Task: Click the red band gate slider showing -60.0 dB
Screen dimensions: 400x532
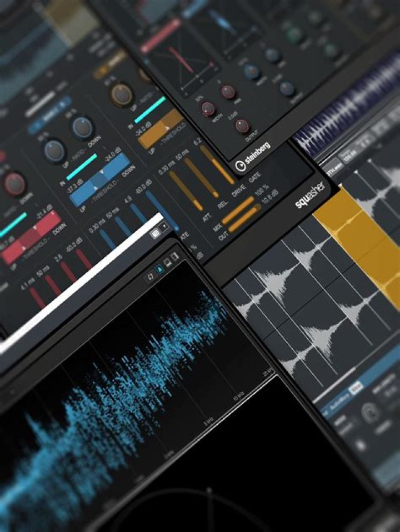Action: [x=84, y=259]
